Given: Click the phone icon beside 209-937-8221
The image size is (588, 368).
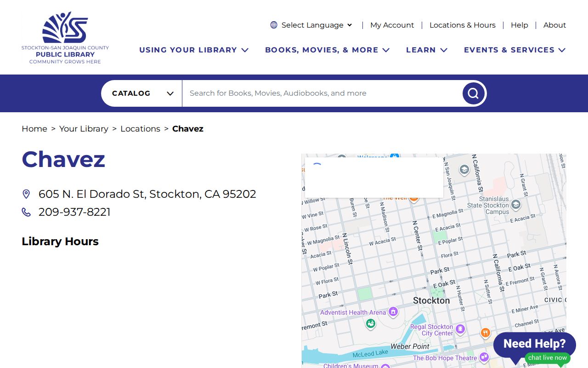Looking at the screenshot, I should tap(26, 212).
